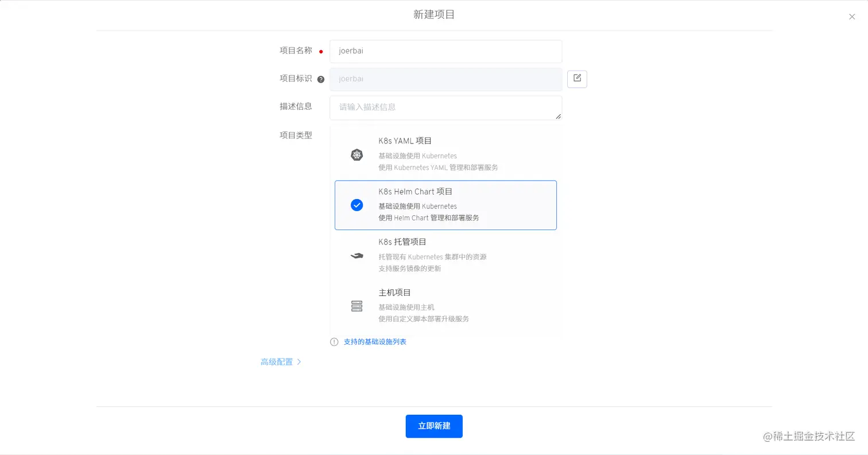The height and width of the screenshot is (455, 868).
Task: Click the Kubernetes wheel icon for K8s YAML 项目
Action: coord(357,154)
